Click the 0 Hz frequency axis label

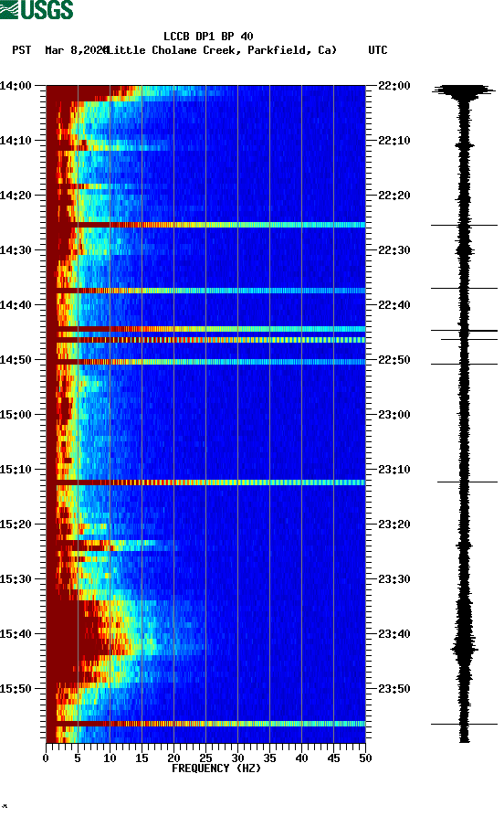point(46,758)
